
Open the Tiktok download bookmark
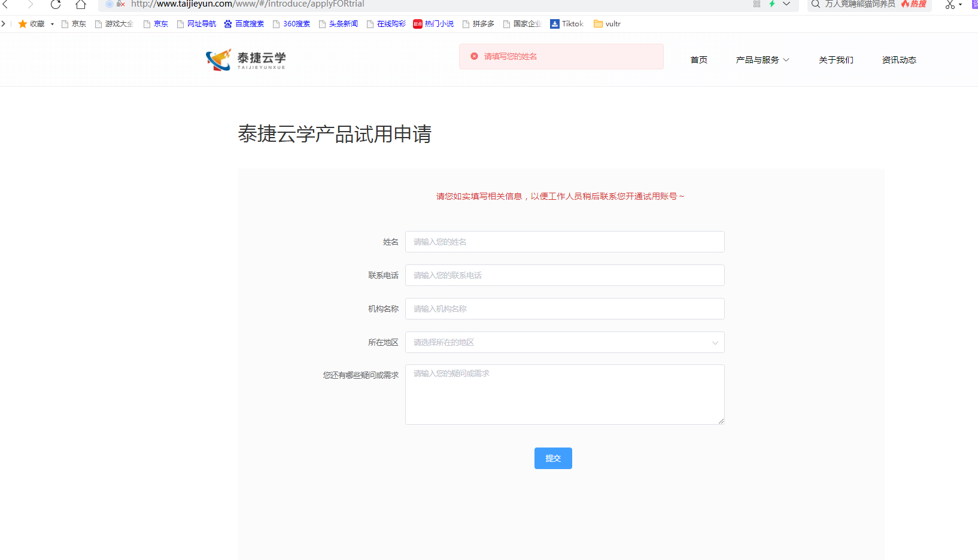[567, 24]
